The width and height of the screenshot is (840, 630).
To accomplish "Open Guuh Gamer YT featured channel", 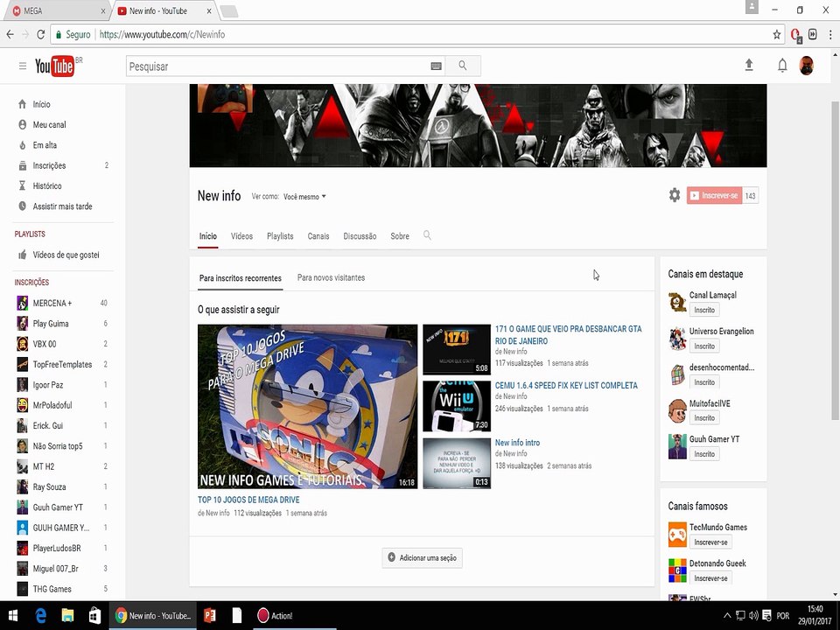I will 714,438.
